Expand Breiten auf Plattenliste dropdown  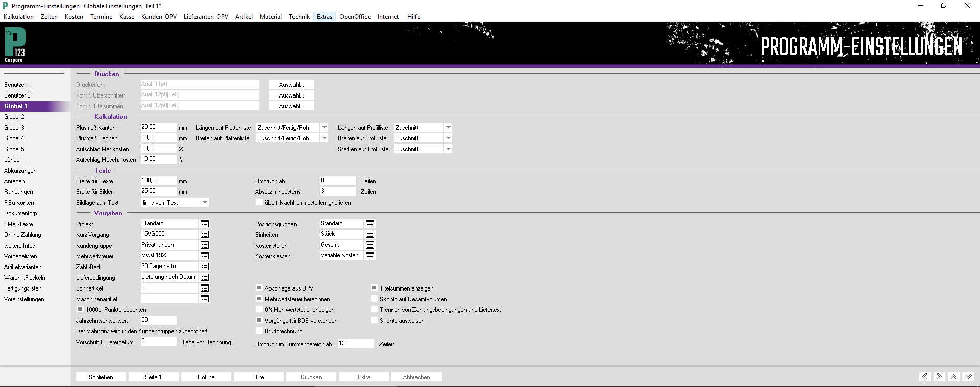[324, 138]
